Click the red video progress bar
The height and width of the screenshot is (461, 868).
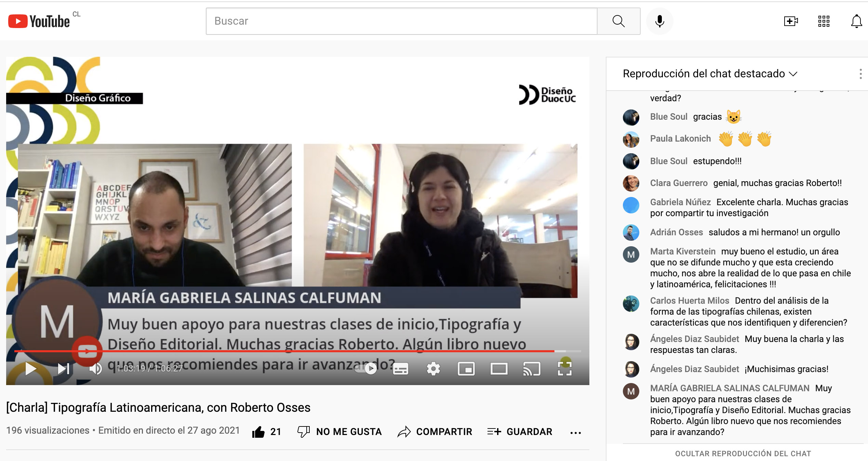click(x=284, y=351)
